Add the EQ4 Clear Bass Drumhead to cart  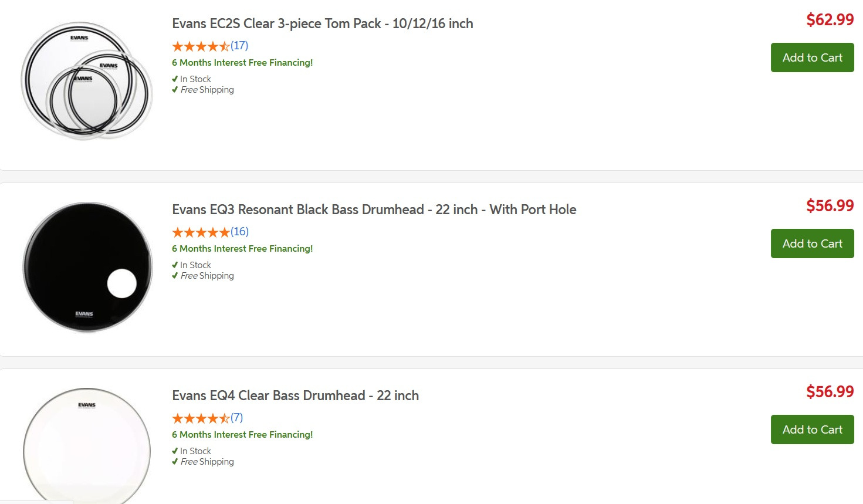(x=812, y=429)
